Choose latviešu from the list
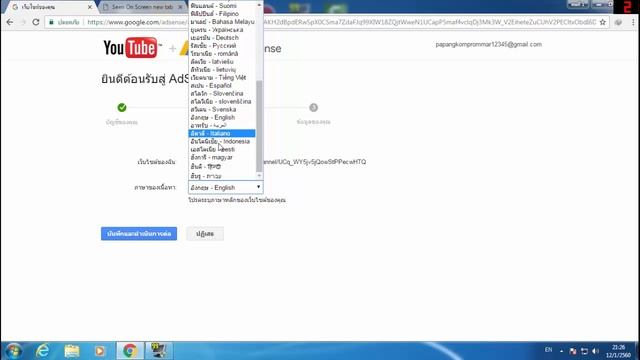Image resolution: width=640 pixels, height=360 pixels. click(222, 62)
